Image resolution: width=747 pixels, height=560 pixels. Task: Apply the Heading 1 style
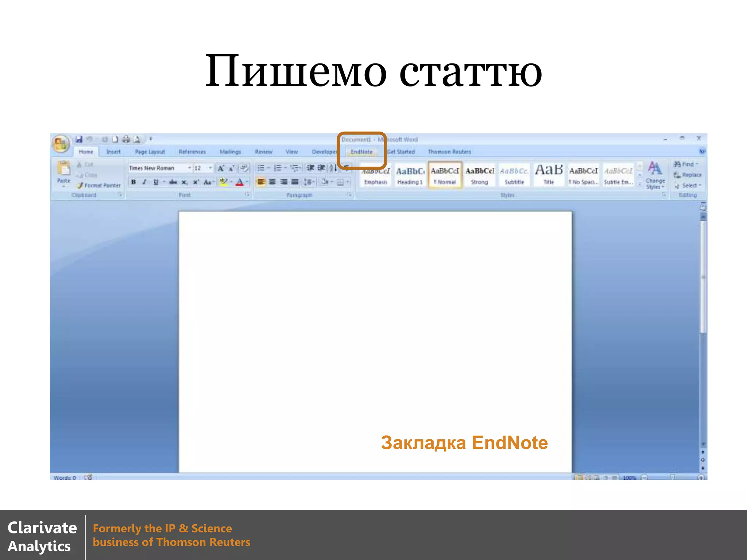coord(410,176)
